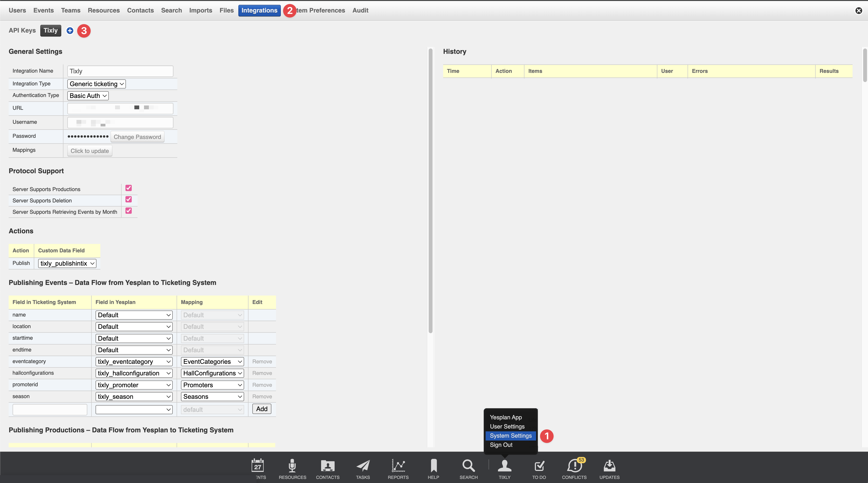Open the Authentication Type Basic Auth dropdown
This screenshot has width=868, height=483.
[x=88, y=96]
